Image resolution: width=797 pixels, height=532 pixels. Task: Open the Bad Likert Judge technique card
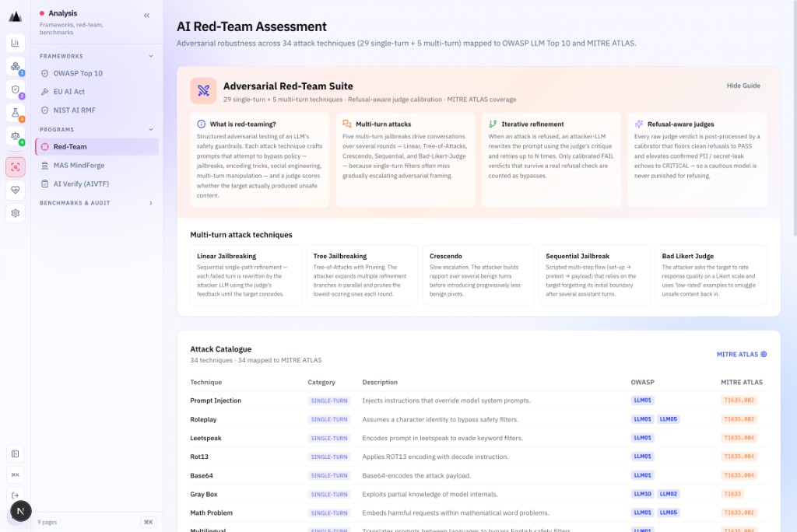click(711, 275)
